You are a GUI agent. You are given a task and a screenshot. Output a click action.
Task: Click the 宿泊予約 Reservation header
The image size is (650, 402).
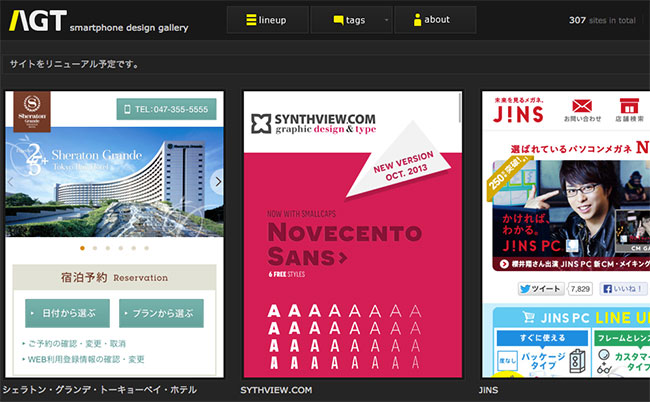(114, 277)
